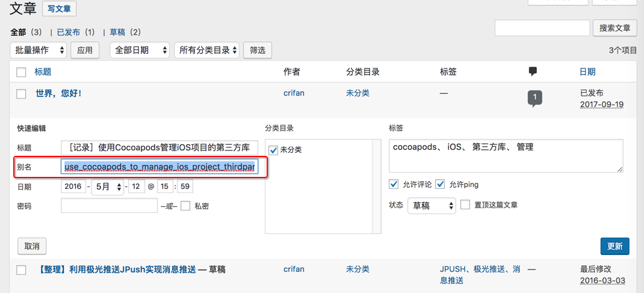Viewport: 644px width, 293px height.
Task: Open the 批量操作 bulk actions dropdown
Action: click(39, 51)
